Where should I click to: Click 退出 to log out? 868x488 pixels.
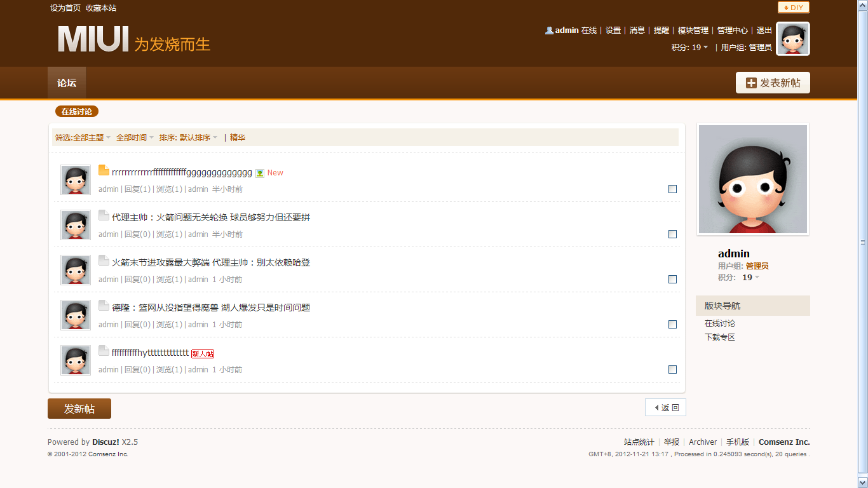pyautogui.click(x=764, y=30)
